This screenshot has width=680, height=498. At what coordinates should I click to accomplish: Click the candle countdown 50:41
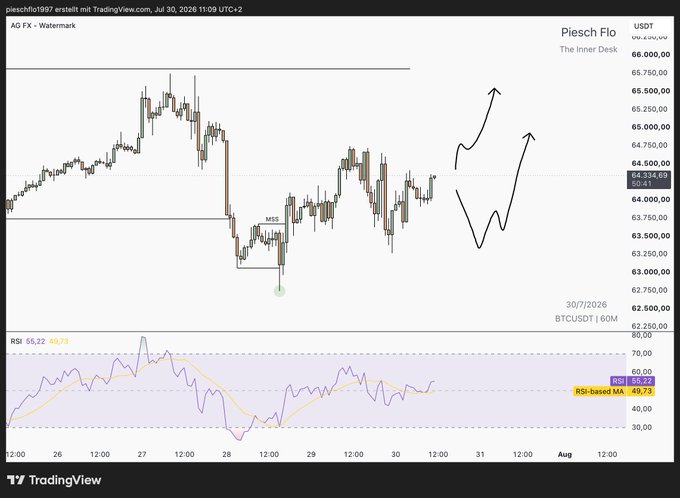(x=641, y=183)
